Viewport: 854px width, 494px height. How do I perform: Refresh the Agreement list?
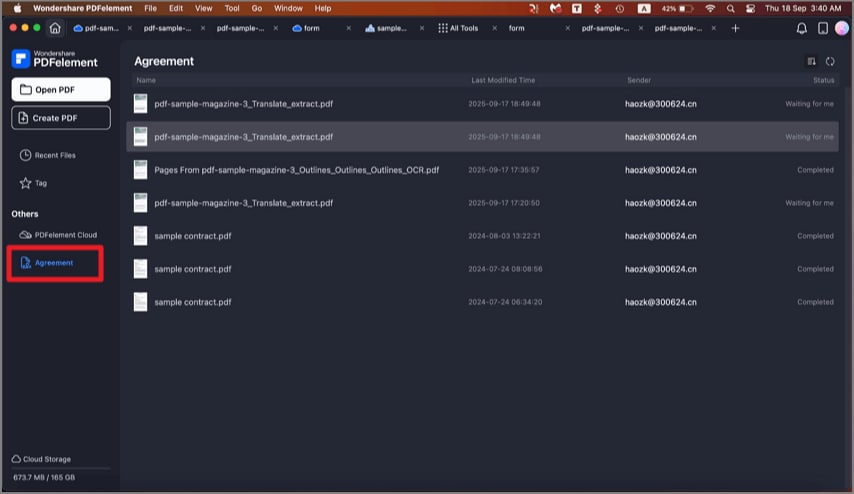point(830,62)
